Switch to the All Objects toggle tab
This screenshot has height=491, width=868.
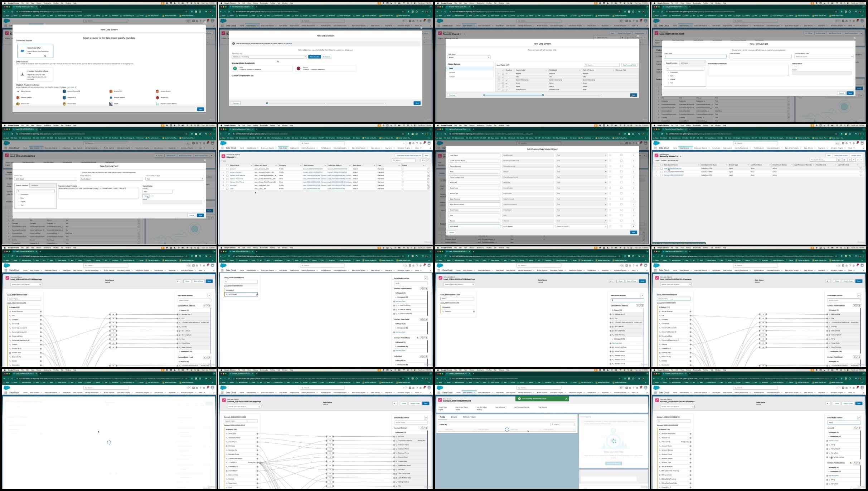click(x=326, y=57)
